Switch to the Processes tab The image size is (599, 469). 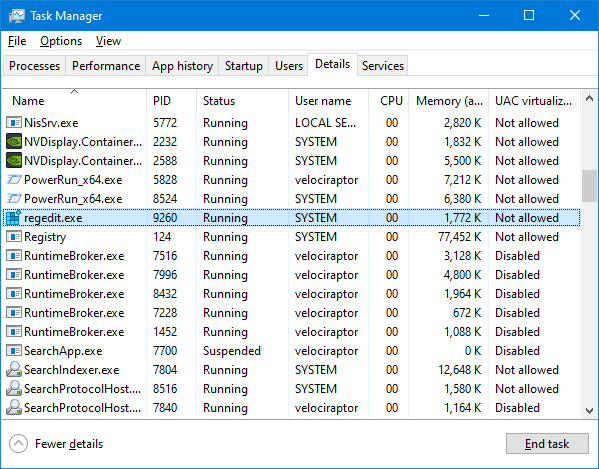click(x=34, y=66)
